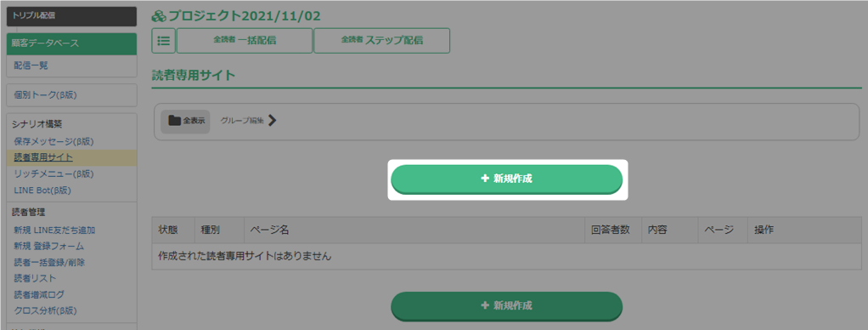Viewport: 868px width, 330px height.
Task: Open LINE Bot(β版) sidebar link
Action: tap(42, 191)
